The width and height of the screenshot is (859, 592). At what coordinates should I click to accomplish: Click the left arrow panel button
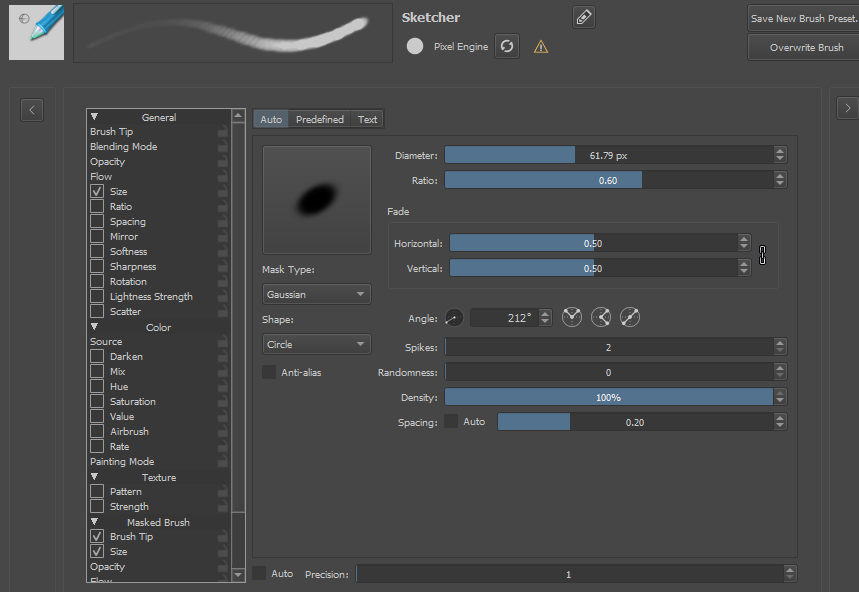coord(32,109)
